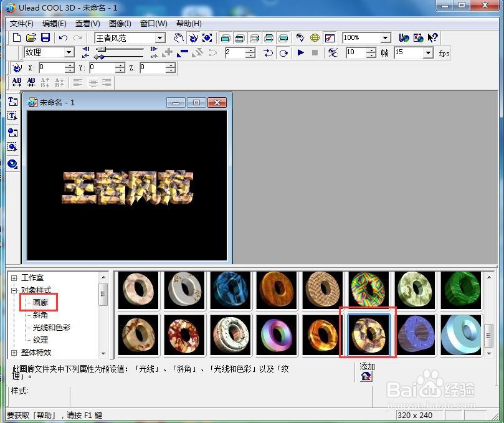Screen dimensions: 504x423
Task: Select 画廊 in the tree
Action: [x=40, y=303]
